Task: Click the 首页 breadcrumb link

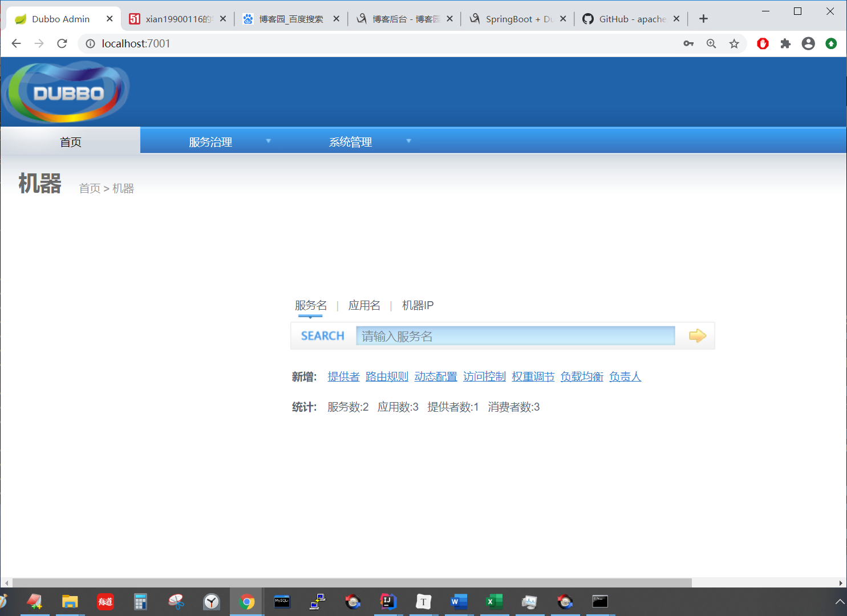Action: click(x=90, y=189)
